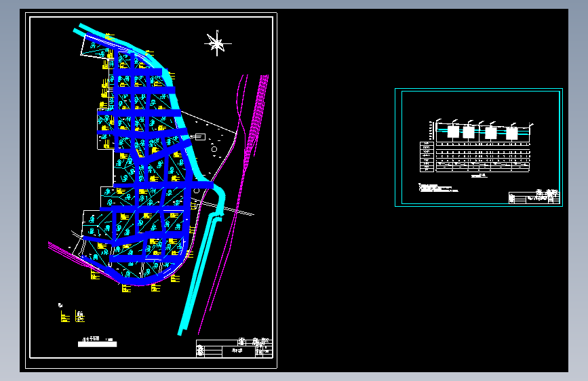Click the profile section drawing in right sheet

pyautogui.click(x=482, y=131)
